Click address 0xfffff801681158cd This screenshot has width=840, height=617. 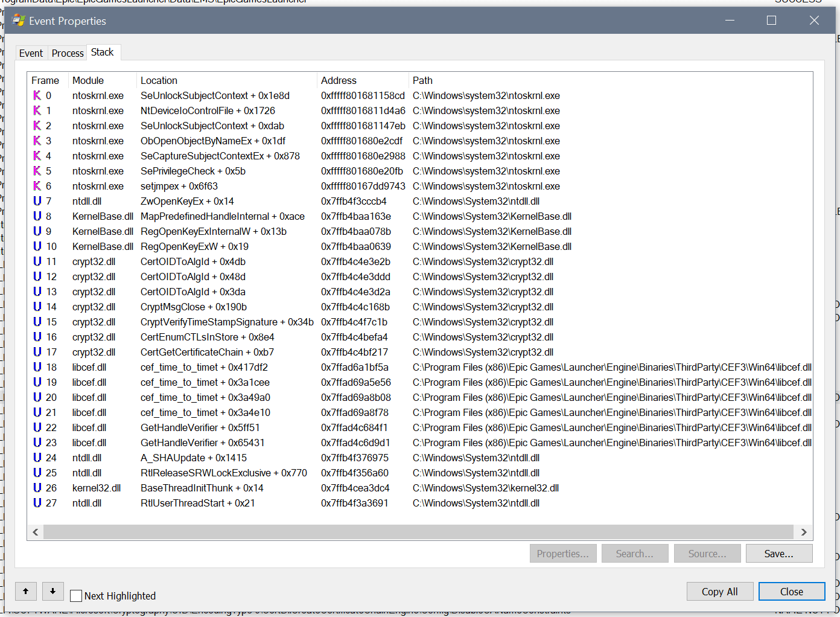(363, 95)
